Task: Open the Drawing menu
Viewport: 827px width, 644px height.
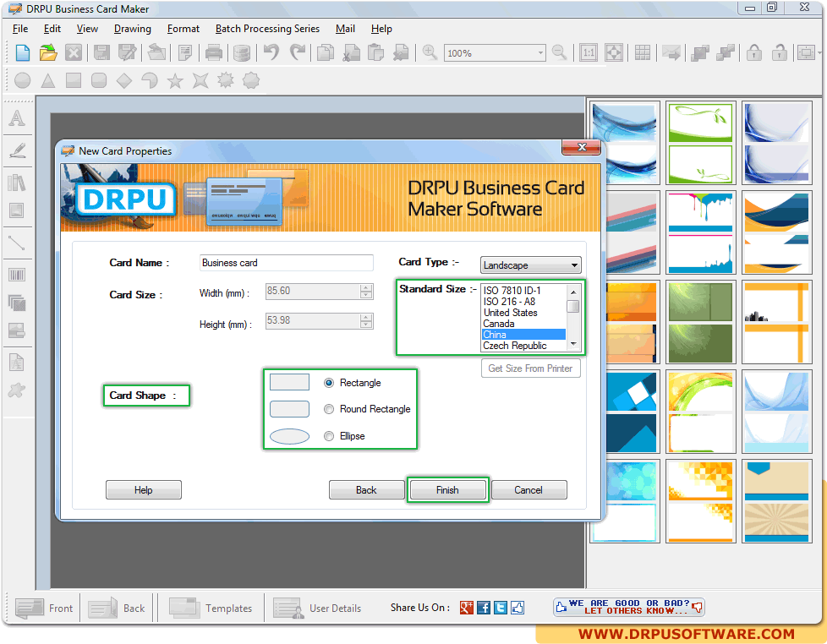Action: (133, 29)
